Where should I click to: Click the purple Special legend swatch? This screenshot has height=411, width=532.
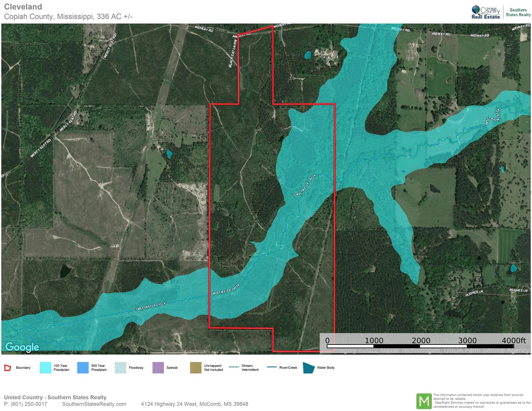158,368
